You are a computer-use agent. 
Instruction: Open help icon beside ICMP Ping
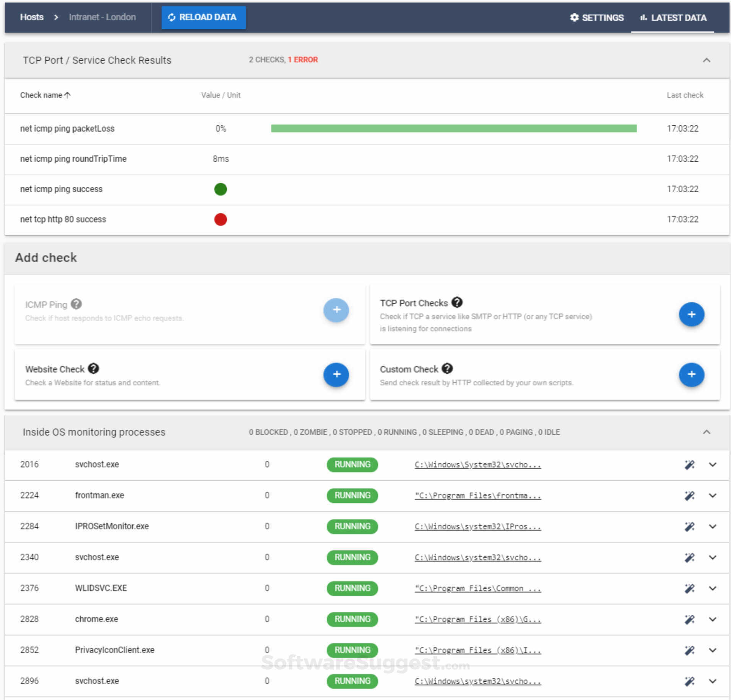pyautogui.click(x=76, y=304)
